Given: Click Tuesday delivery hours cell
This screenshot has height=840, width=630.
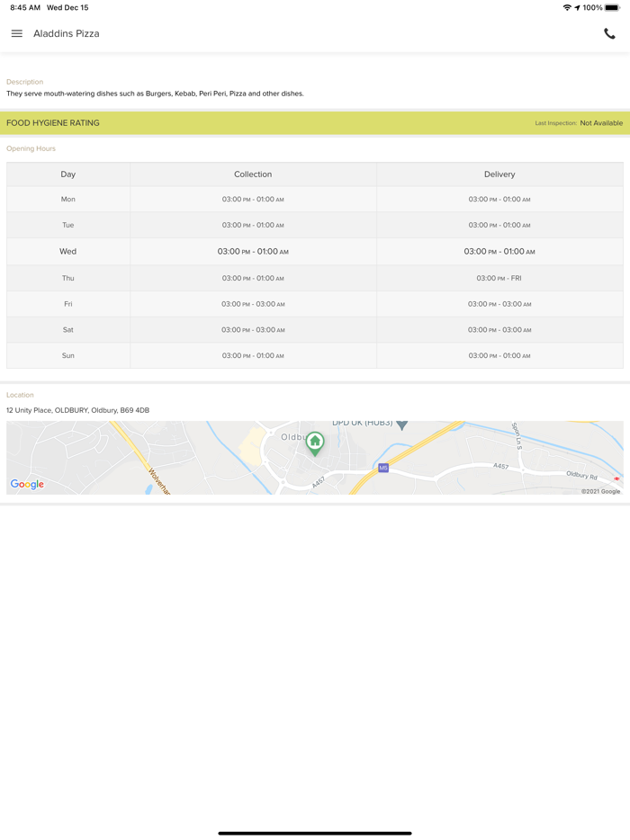Looking at the screenshot, I should click(x=499, y=225).
